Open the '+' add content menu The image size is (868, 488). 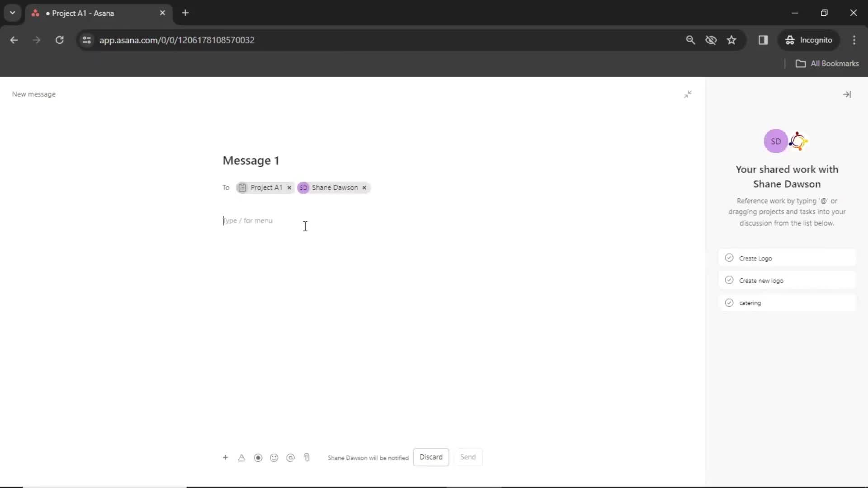point(225,457)
